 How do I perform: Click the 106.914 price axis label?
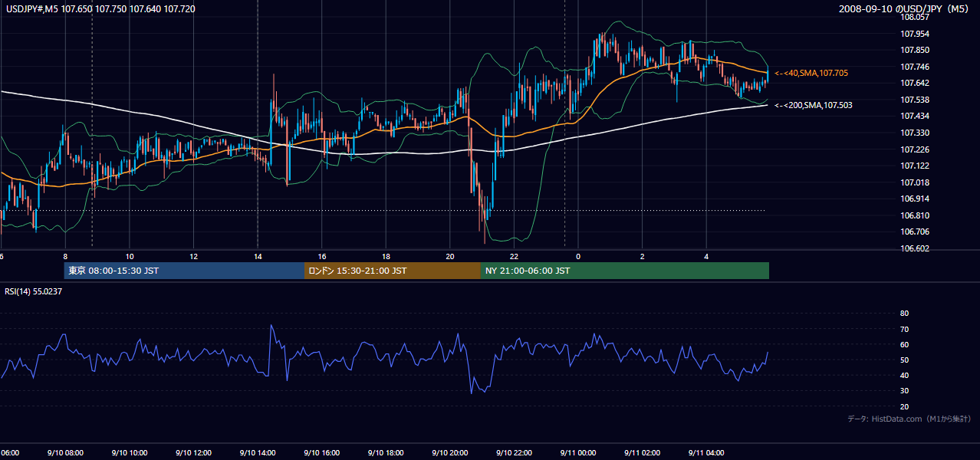[x=914, y=199]
